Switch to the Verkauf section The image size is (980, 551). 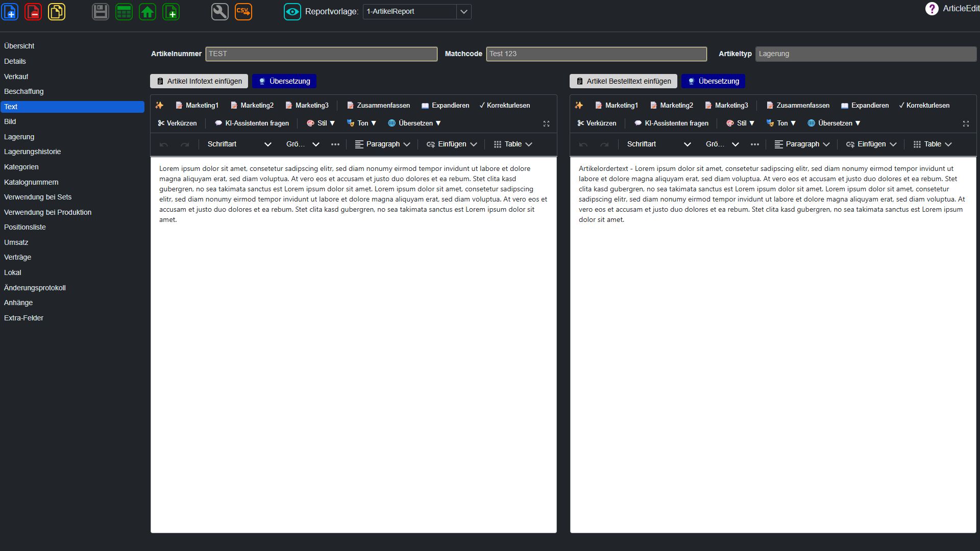point(16,77)
